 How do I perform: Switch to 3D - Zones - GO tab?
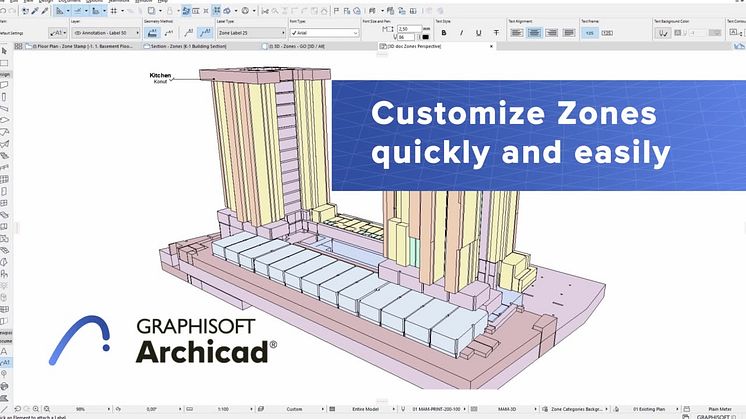coord(297,46)
